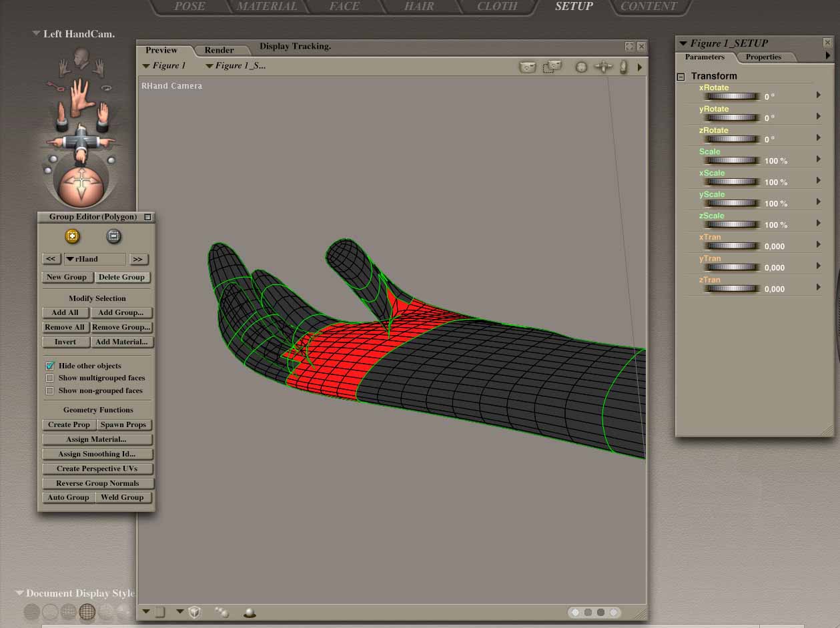This screenshot has width=840, height=628.
Task: Enable Show multigrouped faces checkbox
Action: point(50,378)
